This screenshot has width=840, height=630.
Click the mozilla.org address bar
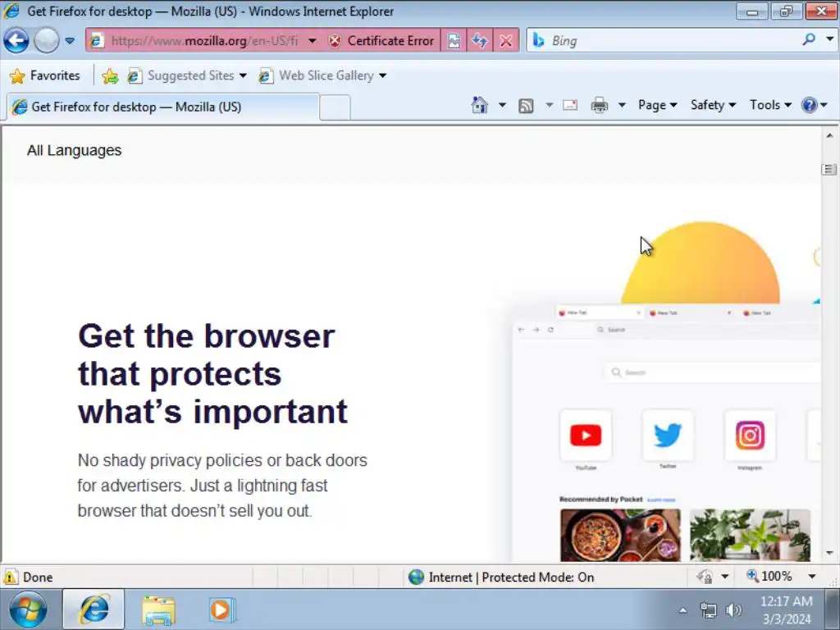coord(203,41)
